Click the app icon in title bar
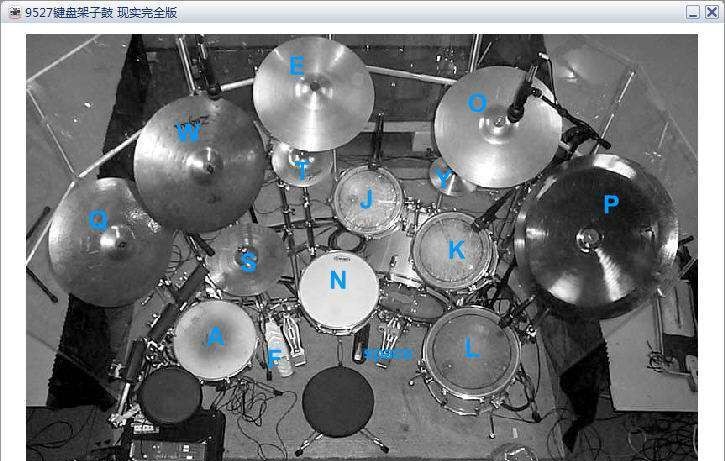Screen dimensions: 725x461 pos(15,12)
